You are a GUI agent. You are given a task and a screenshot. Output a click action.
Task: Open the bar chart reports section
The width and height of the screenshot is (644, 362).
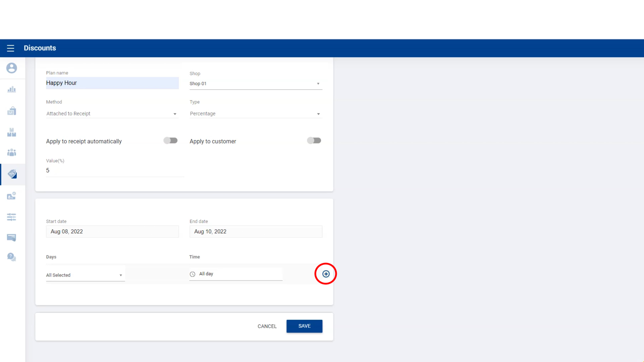(12, 89)
